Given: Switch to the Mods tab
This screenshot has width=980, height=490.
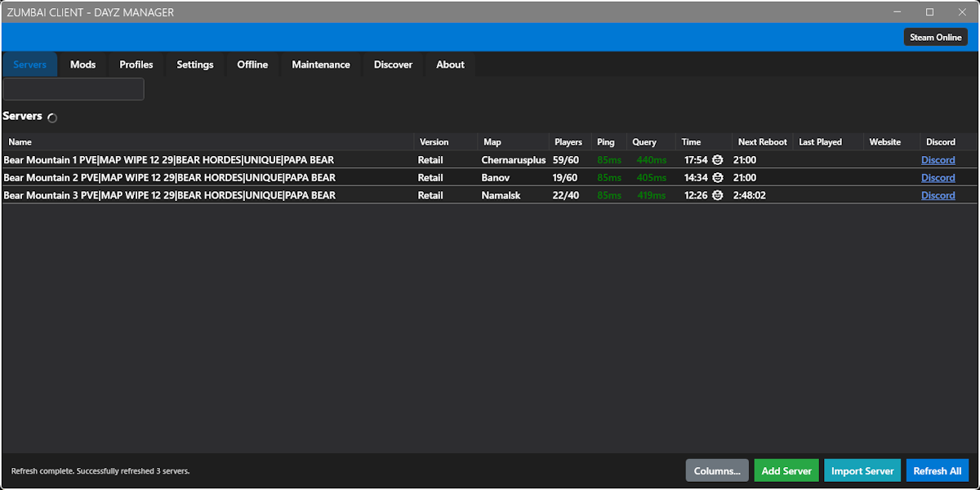Looking at the screenshot, I should pos(82,64).
